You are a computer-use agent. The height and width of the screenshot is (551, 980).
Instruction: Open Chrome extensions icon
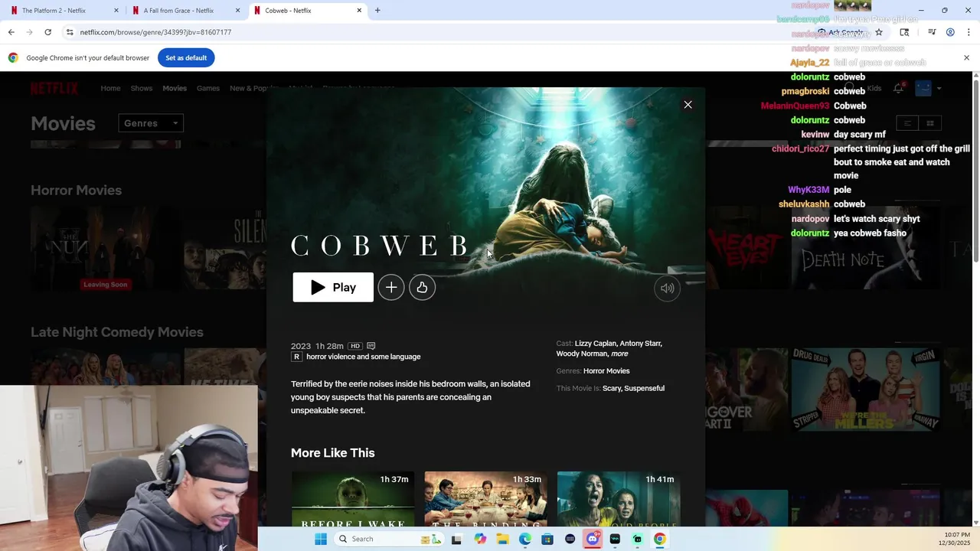click(904, 32)
